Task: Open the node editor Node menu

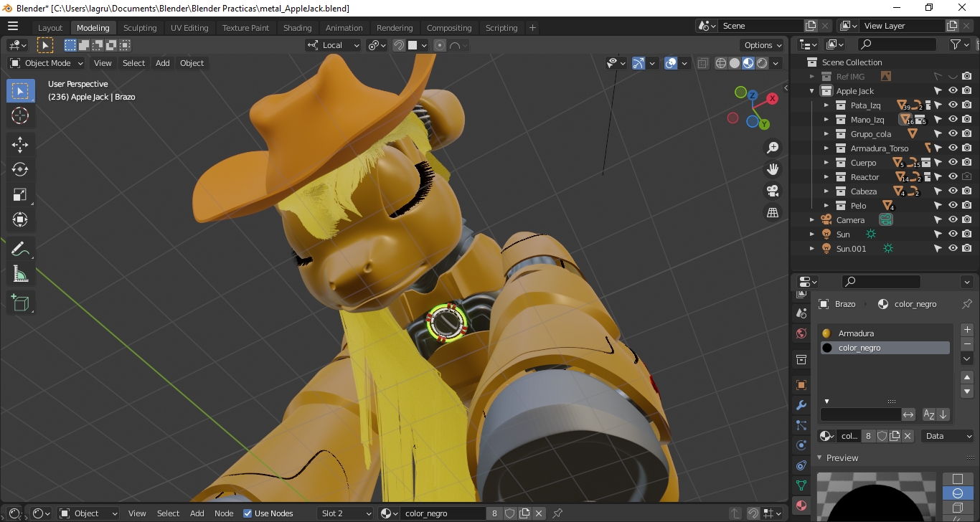Action: pyautogui.click(x=224, y=513)
